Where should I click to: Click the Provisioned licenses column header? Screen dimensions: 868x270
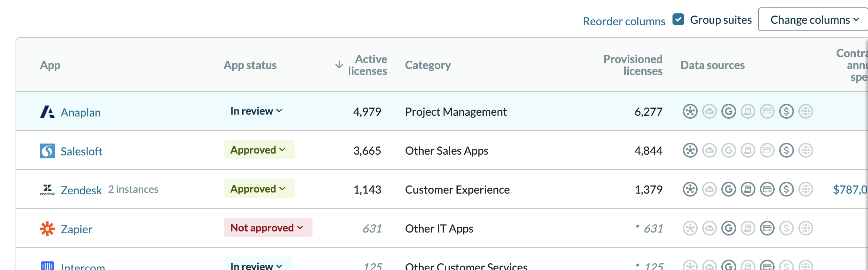pyautogui.click(x=632, y=65)
